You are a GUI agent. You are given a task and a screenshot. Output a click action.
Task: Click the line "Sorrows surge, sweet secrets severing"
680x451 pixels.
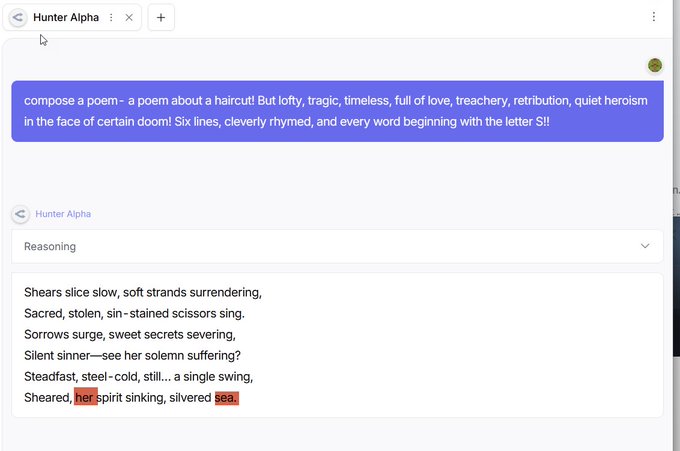(x=129, y=335)
